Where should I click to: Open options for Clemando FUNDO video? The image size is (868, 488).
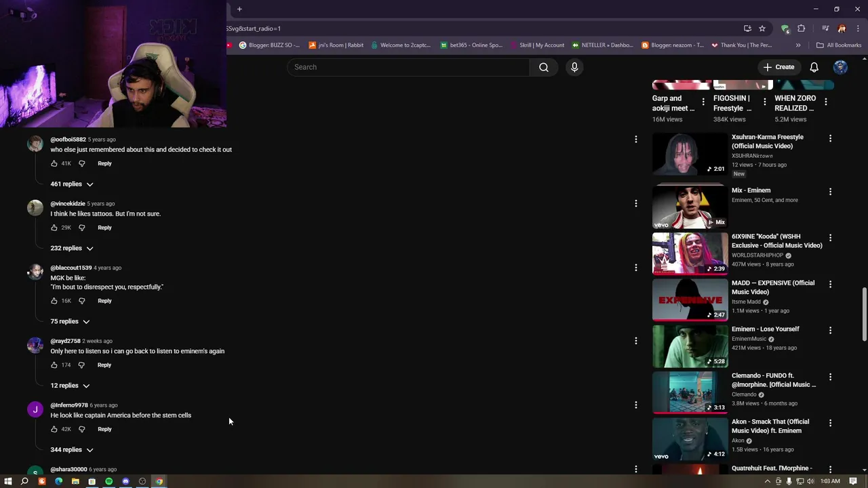(830, 377)
